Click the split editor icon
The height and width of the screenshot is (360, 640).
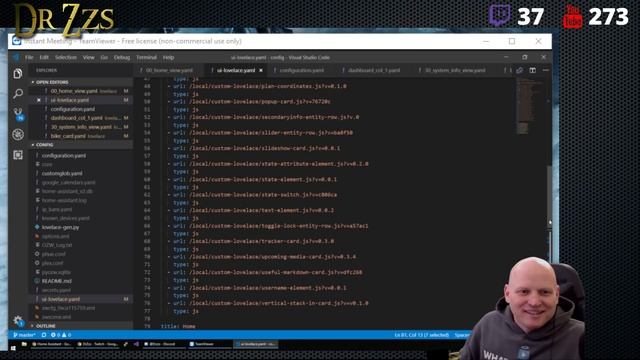point(533,70)
